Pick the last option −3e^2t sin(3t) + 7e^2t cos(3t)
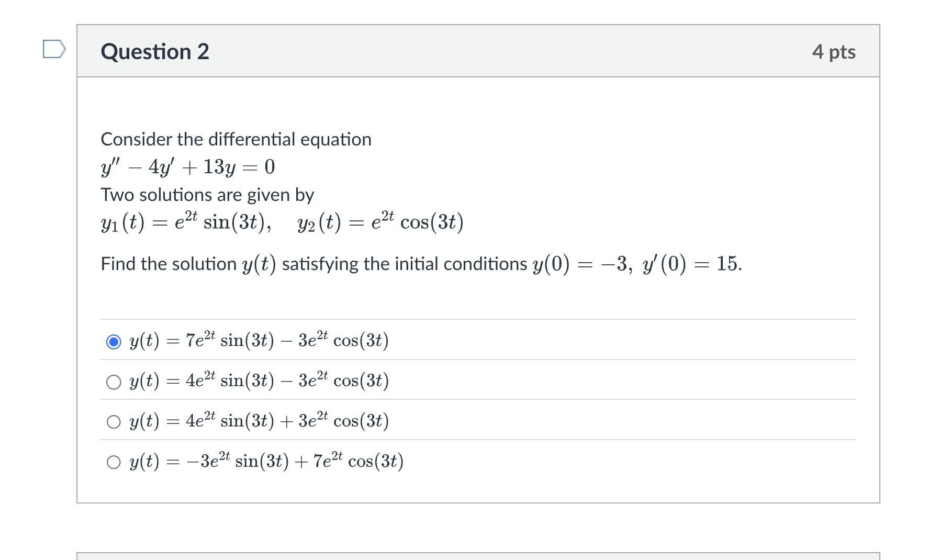The height and width of the screenshot is (560, 940). 113,462
